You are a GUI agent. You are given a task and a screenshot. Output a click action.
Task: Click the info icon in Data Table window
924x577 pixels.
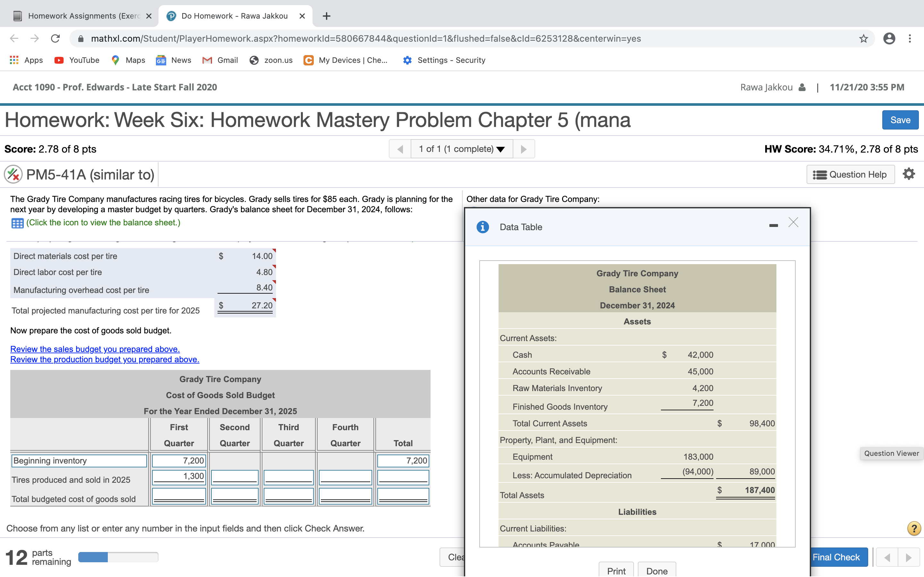[x=483, y=227]
